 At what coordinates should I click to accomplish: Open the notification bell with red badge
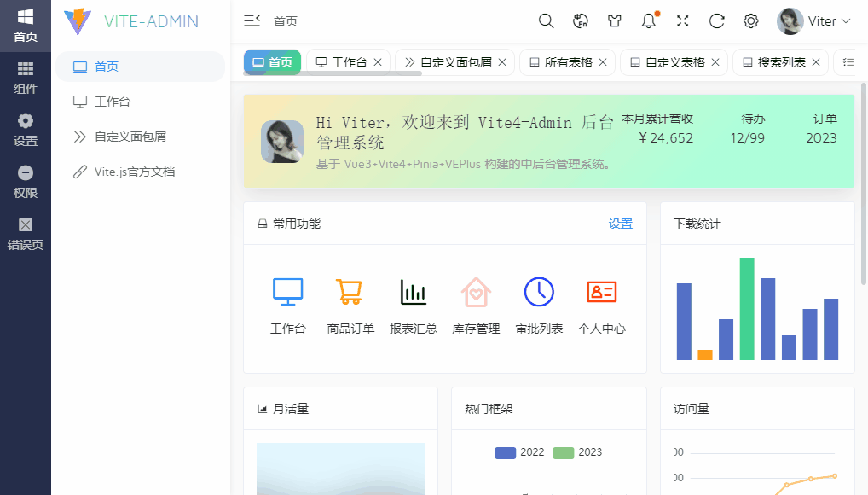[x=648, y=20]
